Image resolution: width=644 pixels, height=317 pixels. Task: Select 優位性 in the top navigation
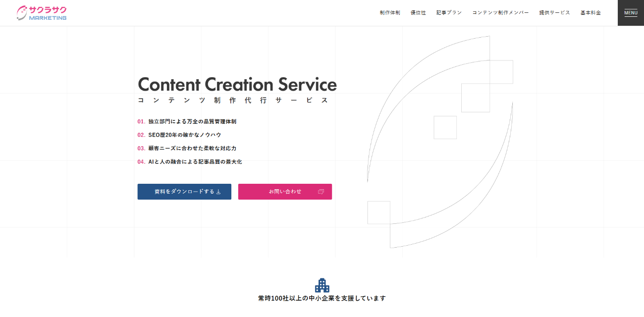[418, 13]
